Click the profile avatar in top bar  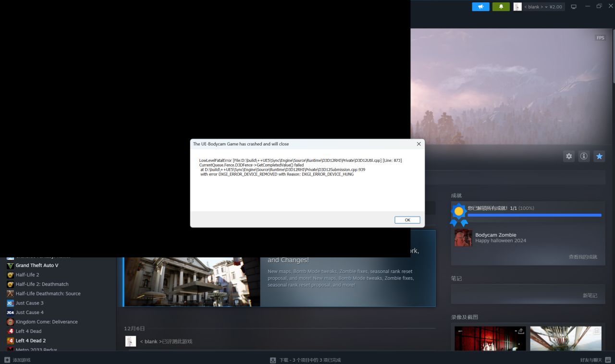[x=517, y=7]
